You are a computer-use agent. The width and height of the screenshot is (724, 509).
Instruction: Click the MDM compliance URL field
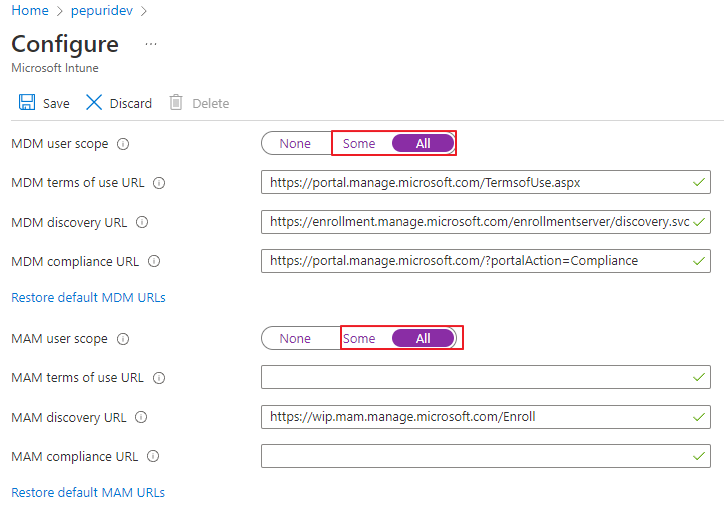coord(486,261)
